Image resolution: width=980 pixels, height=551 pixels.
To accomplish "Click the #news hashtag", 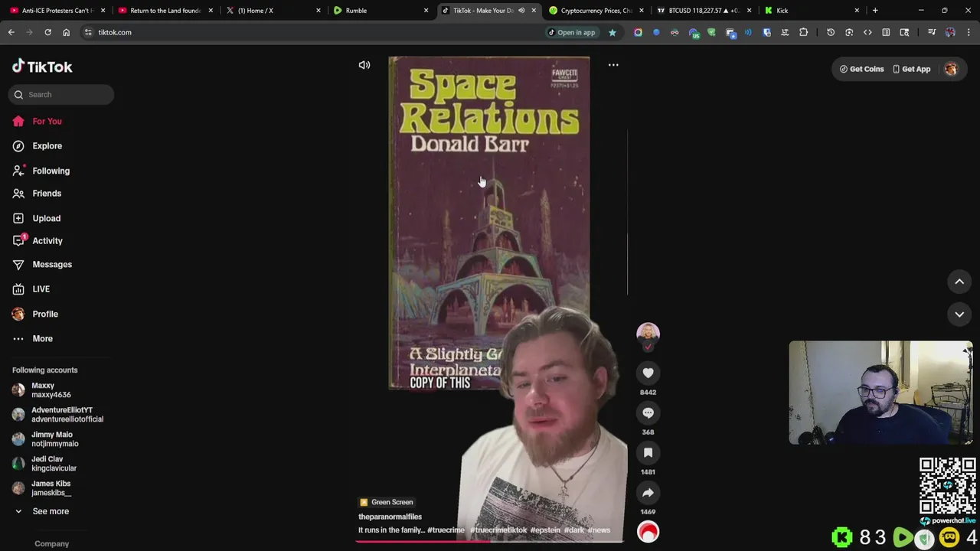I will (x=599, y=530).
